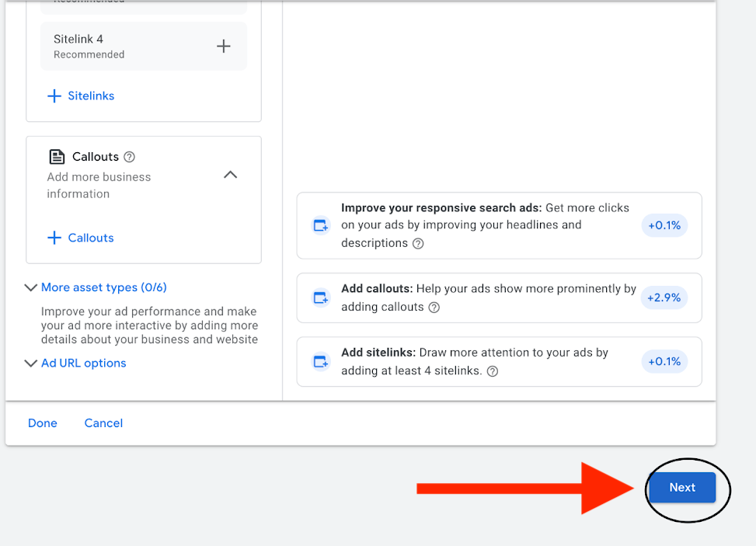Click the +2.9% callouts score badge
The image size is (756, 546).
pyautogui.click(x=664, y=298)
